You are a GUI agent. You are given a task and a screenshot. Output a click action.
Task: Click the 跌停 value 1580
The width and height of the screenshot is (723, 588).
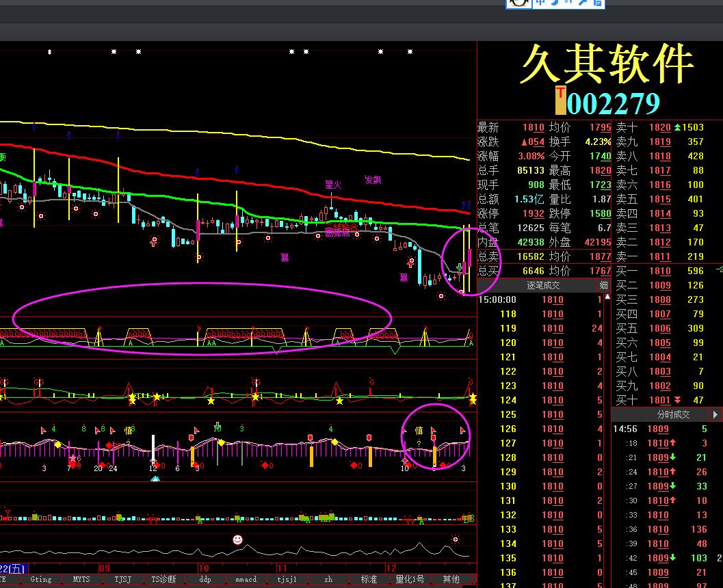601,213
